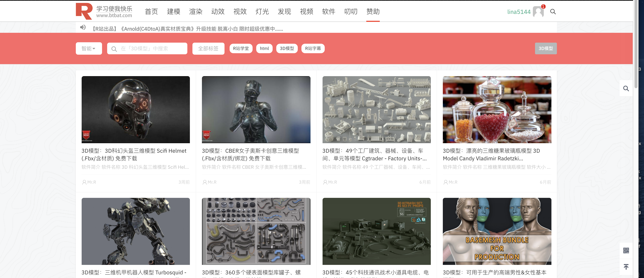Click the 6月前 timestamp on the Factory Units card

[x=425, y=182]
